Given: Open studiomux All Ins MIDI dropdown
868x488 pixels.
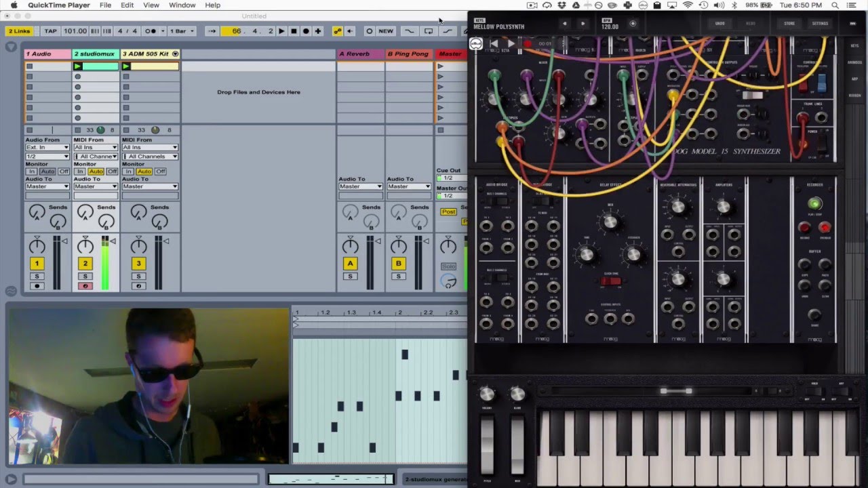Looking at the screenshot, I should tap(96, 148).
